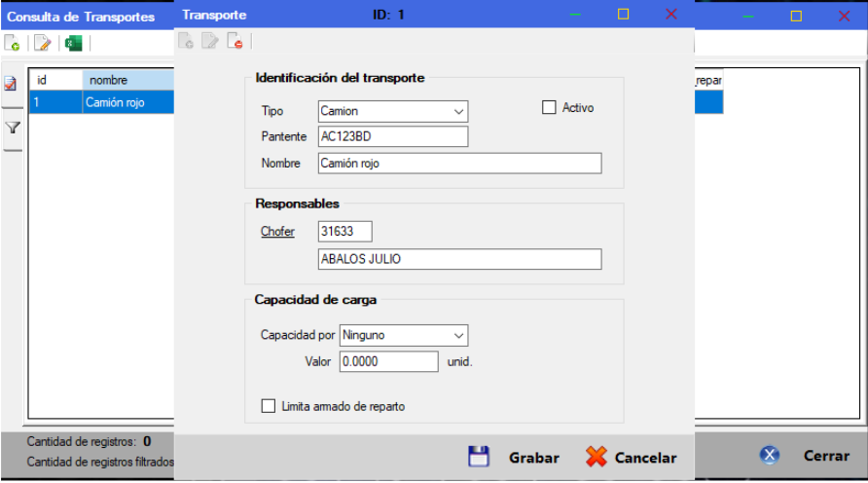Screen dimensions: 868x483
Task: Click the Chofer code field 31633
Action: 344,232
